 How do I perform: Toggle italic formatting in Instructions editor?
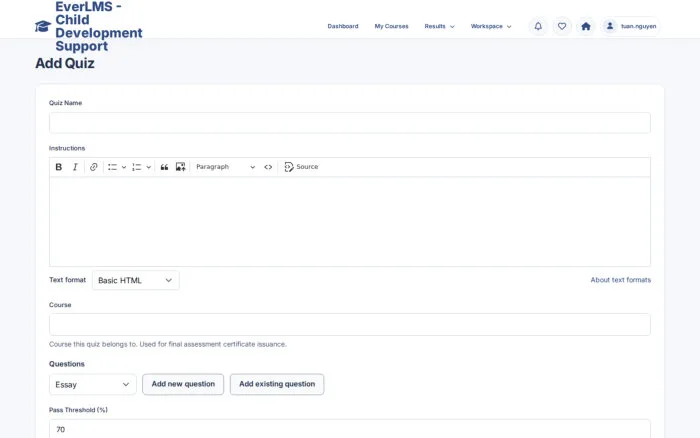tap(75, 167)
